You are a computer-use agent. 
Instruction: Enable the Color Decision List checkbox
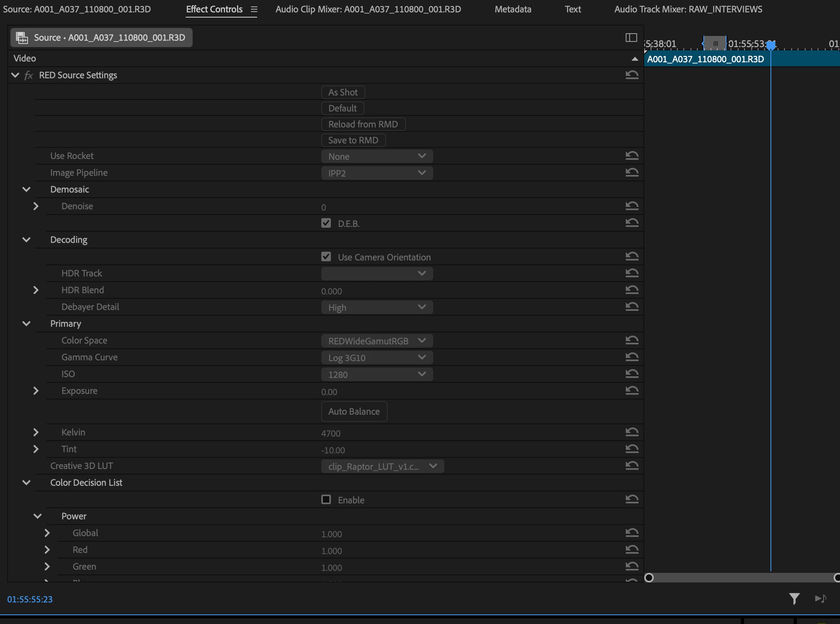coord(326,499)
